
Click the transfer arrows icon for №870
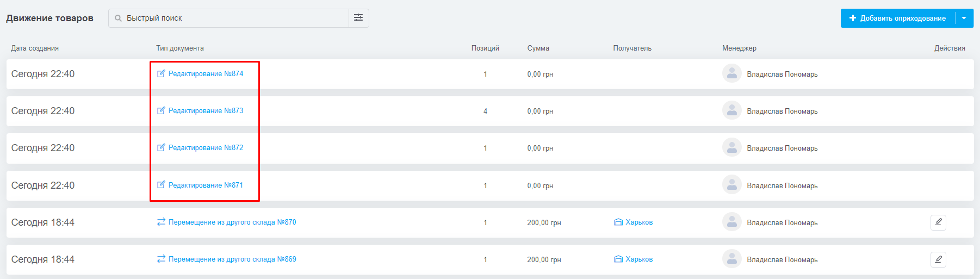(161, 222)
